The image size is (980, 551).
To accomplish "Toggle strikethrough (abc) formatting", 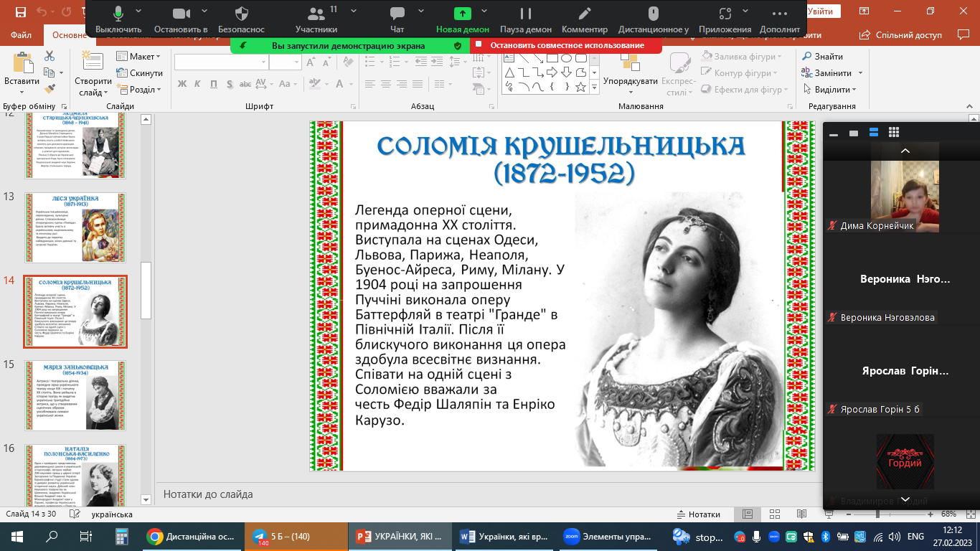I will click(x=245, y=84).
